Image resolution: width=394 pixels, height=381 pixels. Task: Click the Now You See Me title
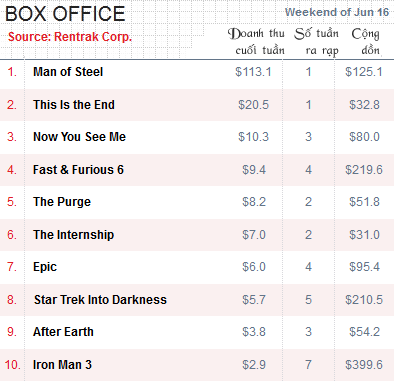click(79, 137)
